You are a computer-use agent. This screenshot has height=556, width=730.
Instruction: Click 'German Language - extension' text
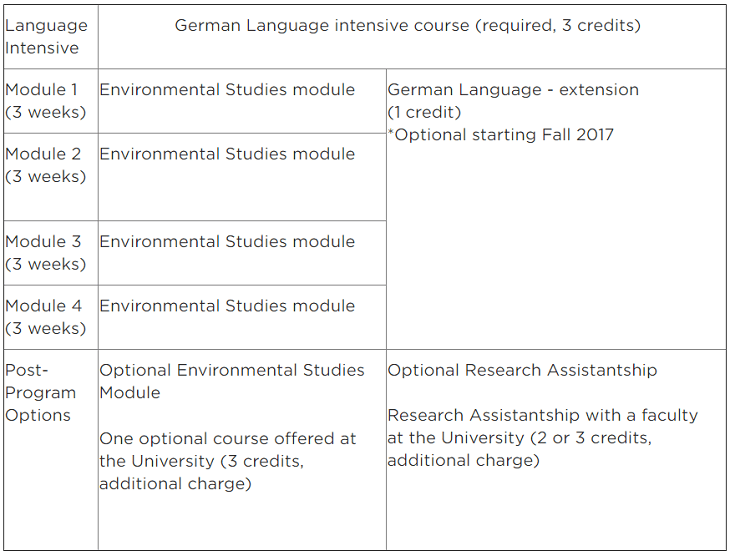[x=513, y=89]
